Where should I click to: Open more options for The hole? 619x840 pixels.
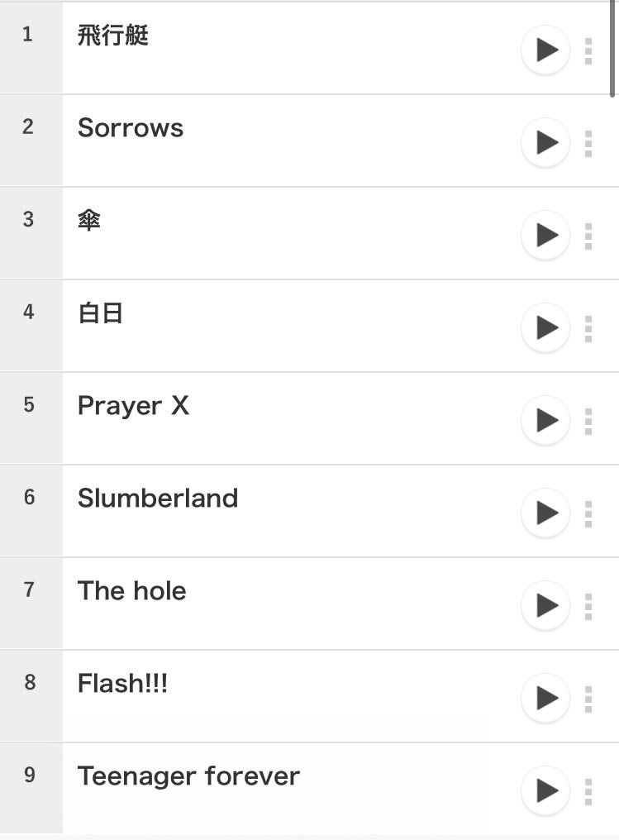pos(588,607)
